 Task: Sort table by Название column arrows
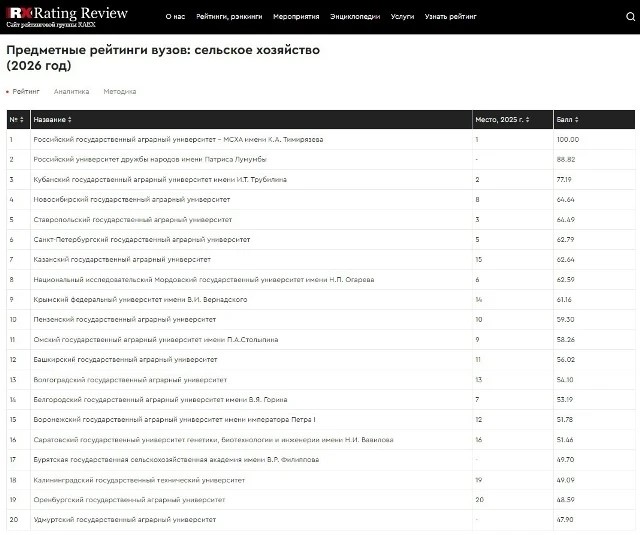coord(70,120)
